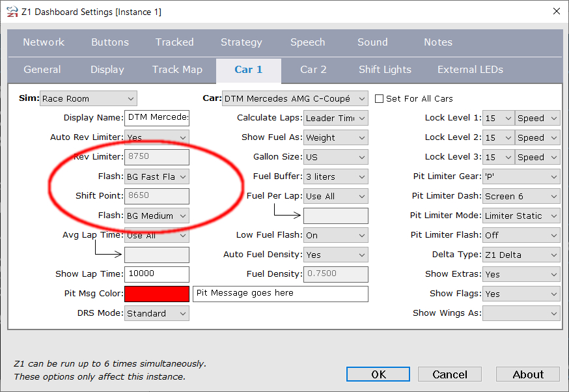Image resolution: width=569 pixels, height=392 pixels.
Task: Select the Car 1 tab
Action: (249, 70)
